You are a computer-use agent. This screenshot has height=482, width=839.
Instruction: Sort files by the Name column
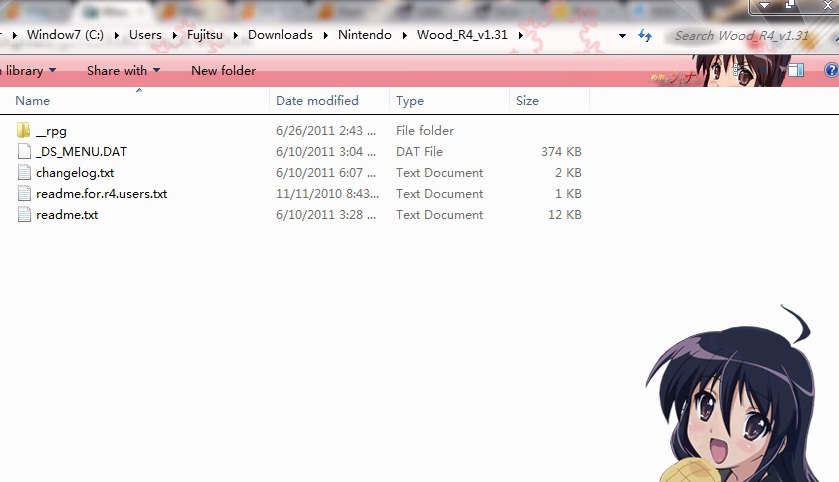(134, 101)
